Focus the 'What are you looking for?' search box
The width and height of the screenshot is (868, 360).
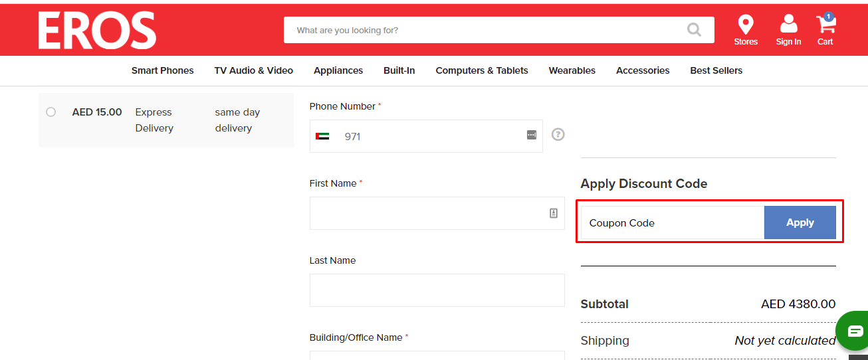tap(499, 30)
